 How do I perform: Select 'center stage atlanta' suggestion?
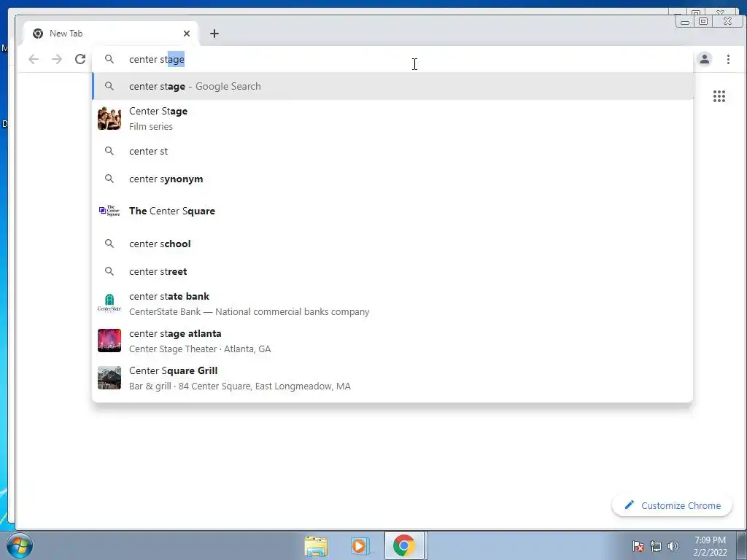point(392,341)
